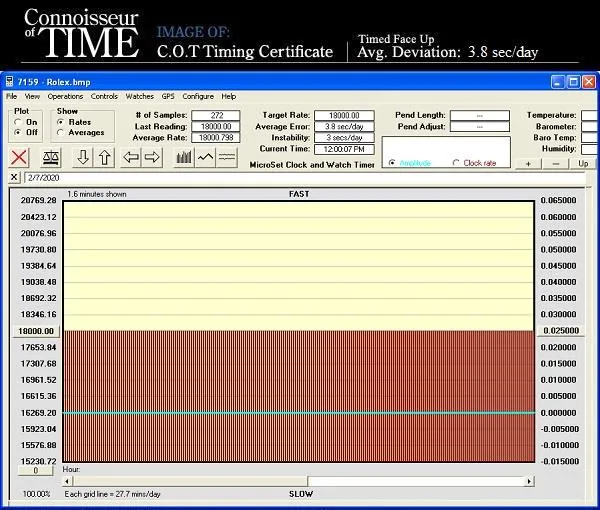Click the left arrow toolbar button

(x=131, y=157)
